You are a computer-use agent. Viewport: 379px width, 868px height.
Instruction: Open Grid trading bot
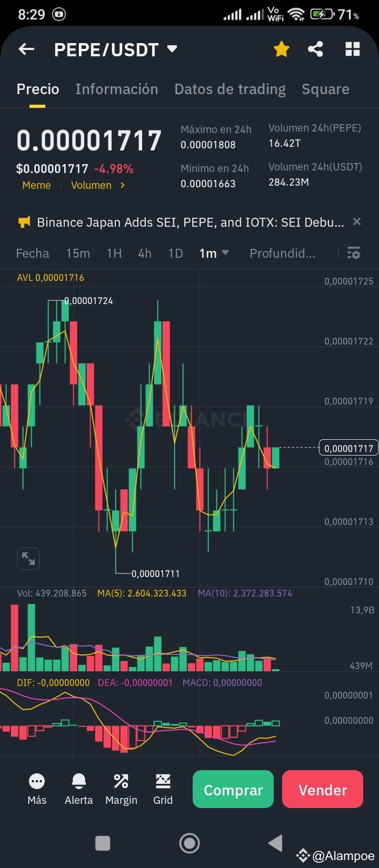(163, 789)
